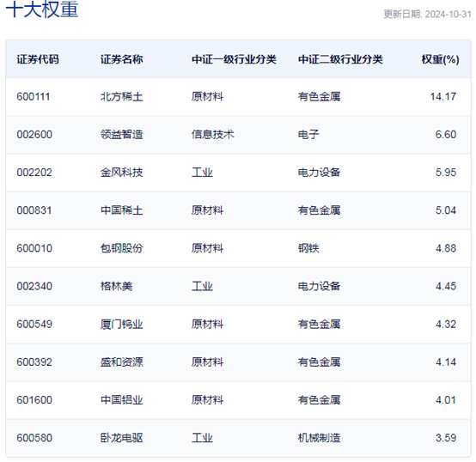
Task: Select stock code 600392
Action: [34, 362]
